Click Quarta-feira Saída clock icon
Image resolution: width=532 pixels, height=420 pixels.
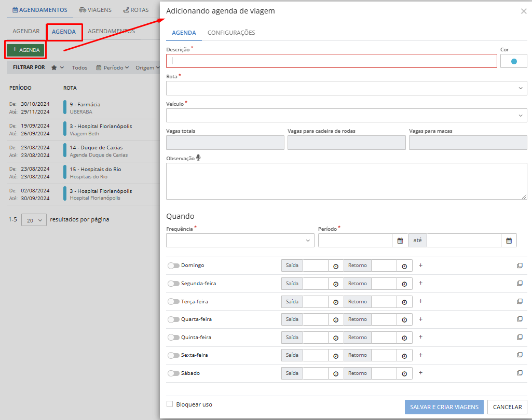pos(336,319)
